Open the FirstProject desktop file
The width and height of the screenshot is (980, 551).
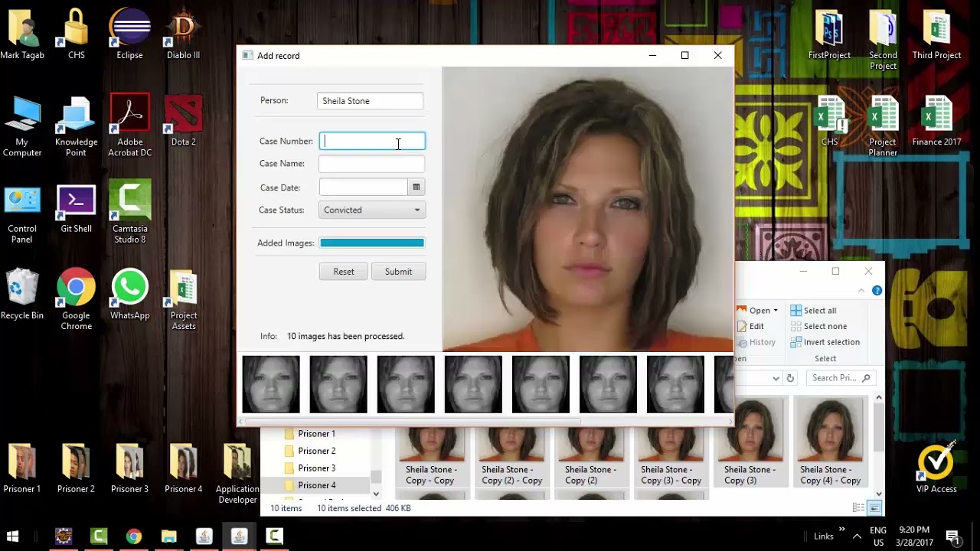[829, 34]
